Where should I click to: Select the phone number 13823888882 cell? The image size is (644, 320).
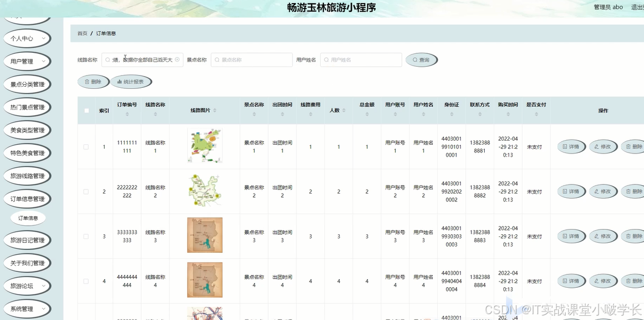point(480,191)
